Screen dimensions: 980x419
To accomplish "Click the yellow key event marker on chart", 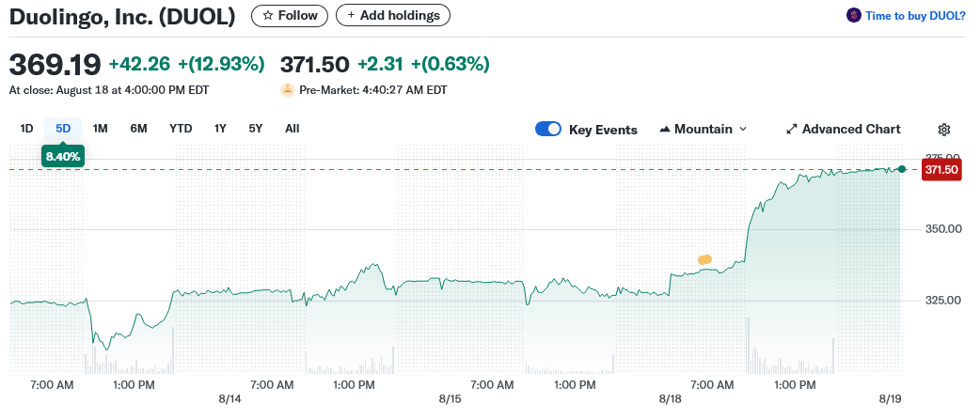I will click(705, 260).
